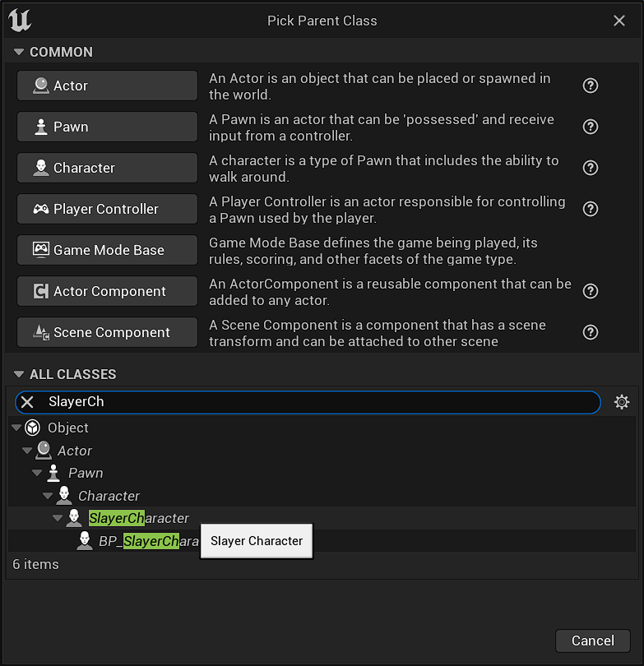
Task: Open help for Character class
Action: (591, 168)
